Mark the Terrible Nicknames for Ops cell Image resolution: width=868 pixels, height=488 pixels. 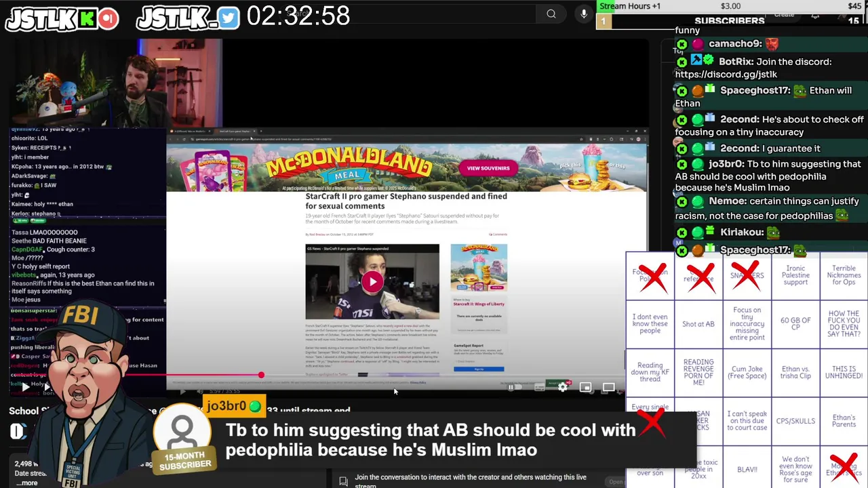(x=844, y=276)
